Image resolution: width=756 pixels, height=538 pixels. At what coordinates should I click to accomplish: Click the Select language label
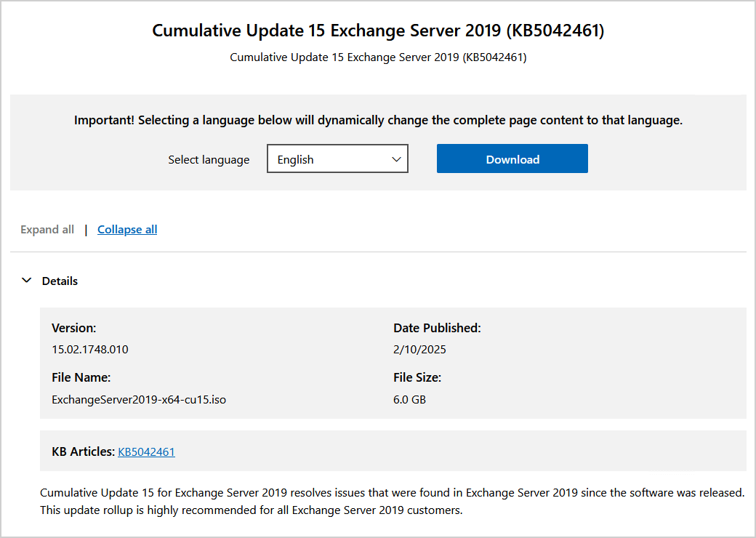(x=209, y=160)
